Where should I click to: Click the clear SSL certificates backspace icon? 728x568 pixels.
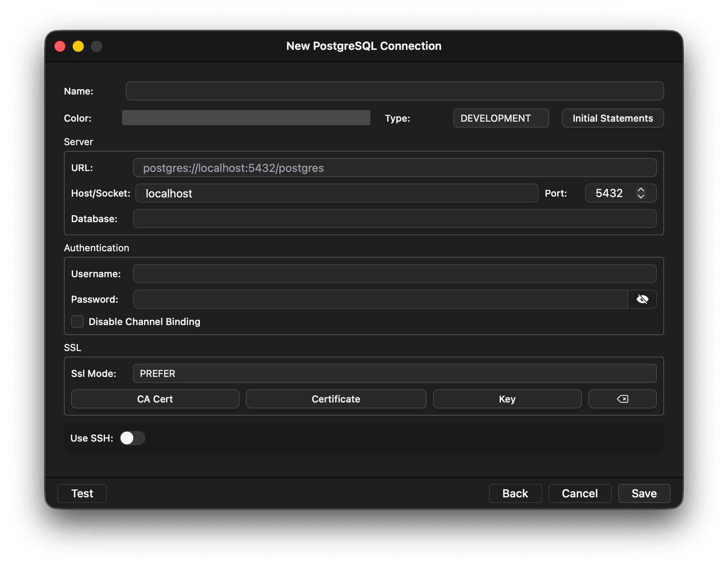[622, 399]
